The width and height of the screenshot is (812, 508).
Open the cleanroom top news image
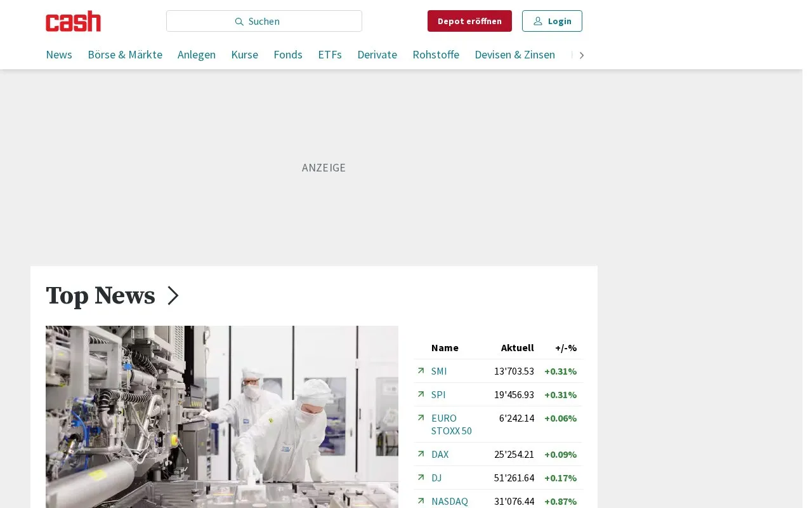coord(222,417)
